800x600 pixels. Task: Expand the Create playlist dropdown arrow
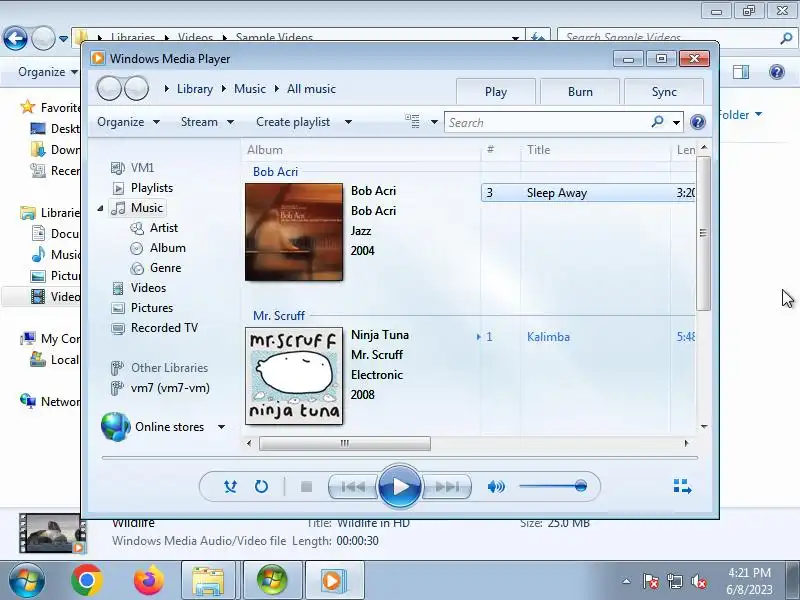click(x=348, y=122)
